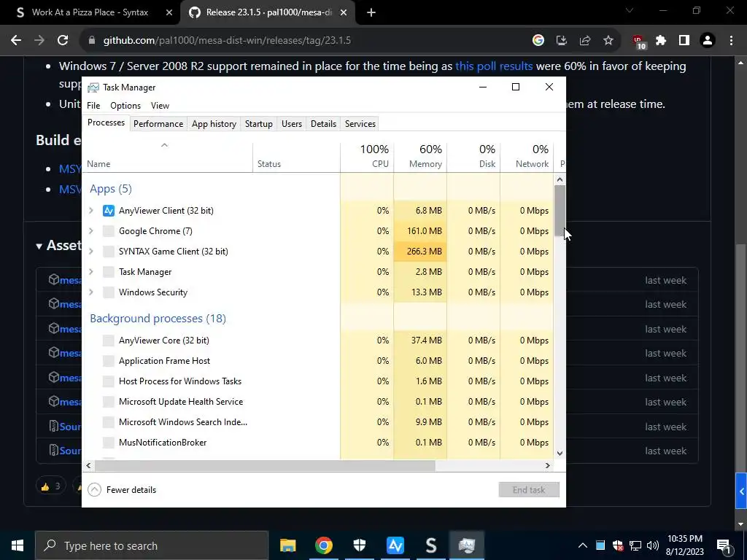This screenshot has height=560, width=747.
Task: Open the View menu in Task Manager
Action: (160, 106)
